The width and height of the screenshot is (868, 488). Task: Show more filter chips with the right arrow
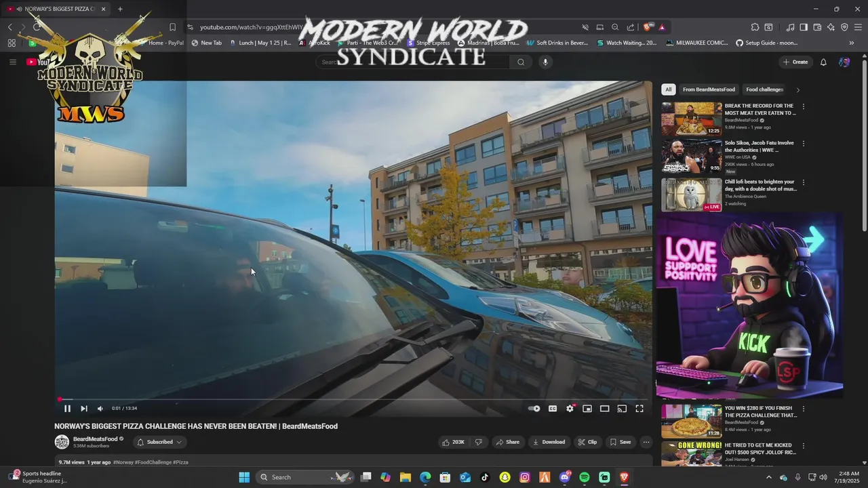point(797,89)
